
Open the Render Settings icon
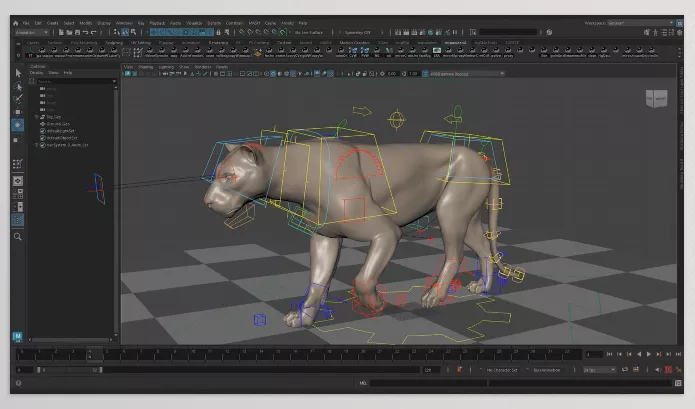422,32
